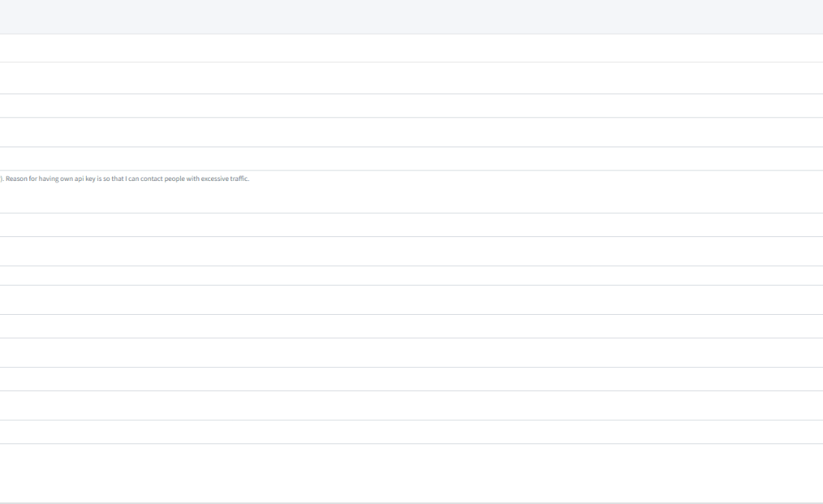Click the gray table header bar
Image resolution: width=823 pixels, height=504 pixels.
411,16
